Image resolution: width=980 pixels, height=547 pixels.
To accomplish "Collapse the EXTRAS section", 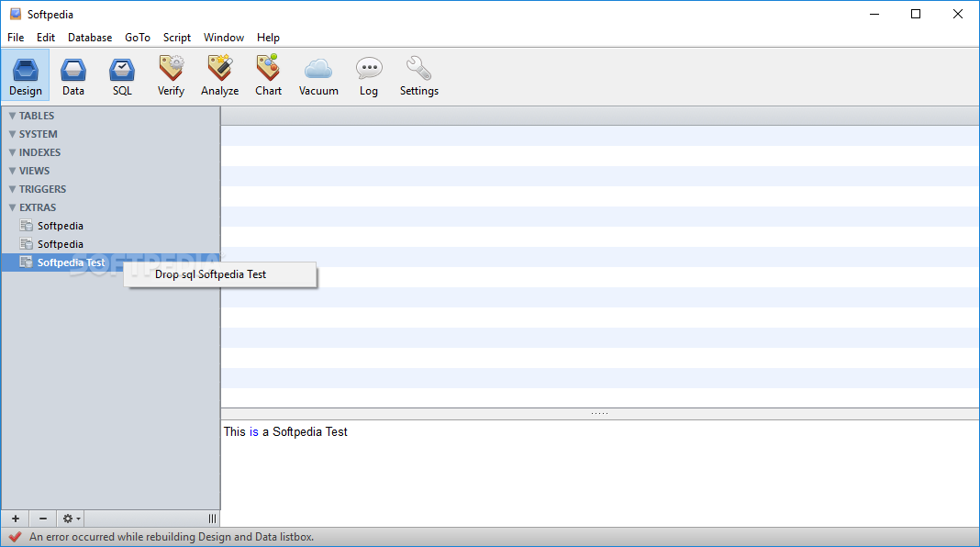I will pyautogui.click(x=12, y=207).
